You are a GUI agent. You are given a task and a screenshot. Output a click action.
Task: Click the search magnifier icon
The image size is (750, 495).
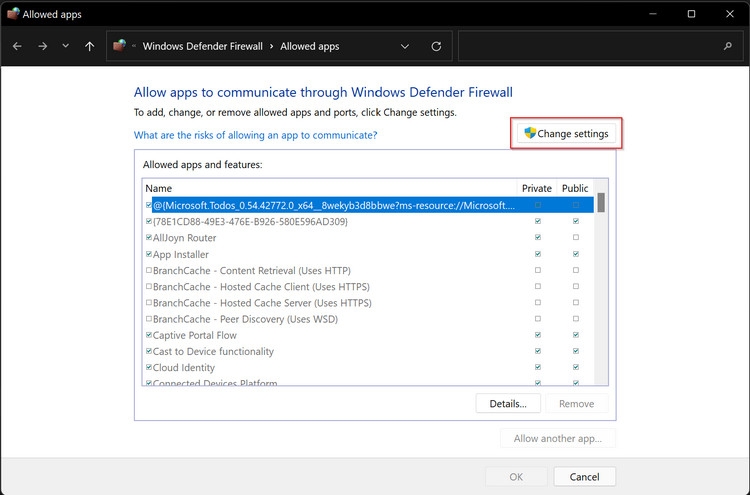[728, 46]
